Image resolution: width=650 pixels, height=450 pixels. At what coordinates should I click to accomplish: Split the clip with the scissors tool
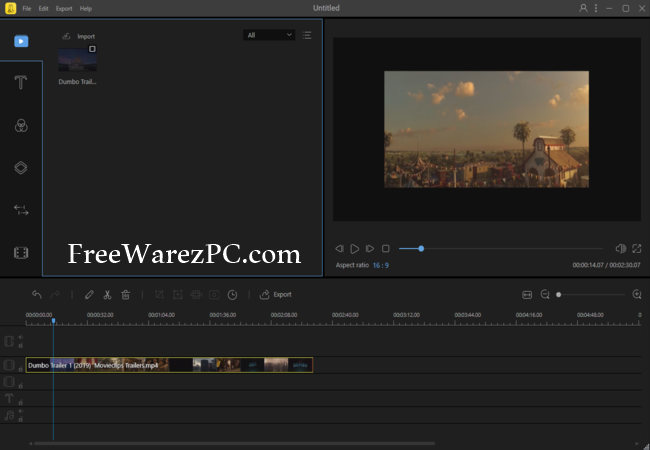click(x=107, y=295)
